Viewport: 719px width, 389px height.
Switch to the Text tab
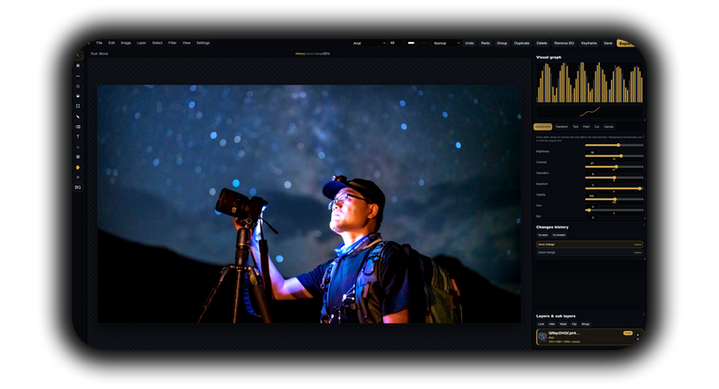tap(575, 127)
